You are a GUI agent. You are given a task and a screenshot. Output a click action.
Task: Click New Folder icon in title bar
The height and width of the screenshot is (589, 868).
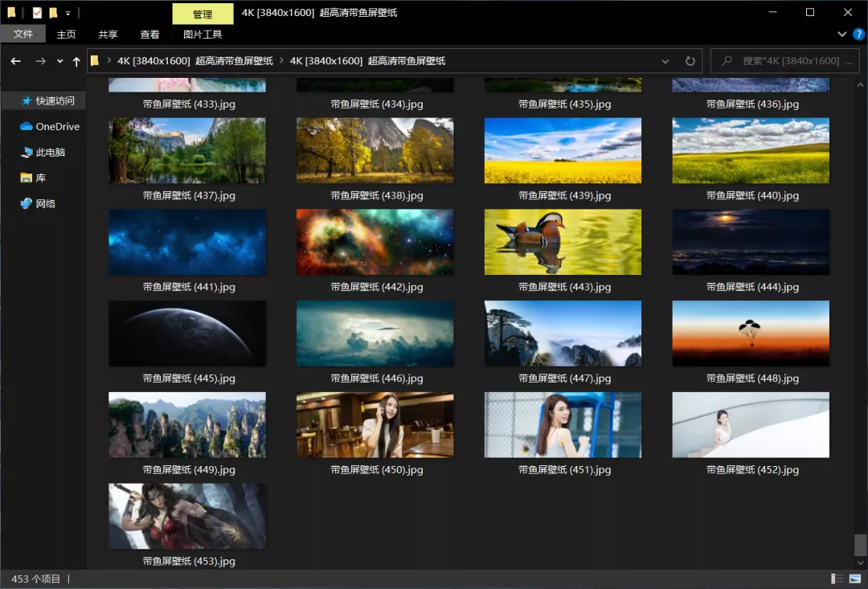(53, 13)
